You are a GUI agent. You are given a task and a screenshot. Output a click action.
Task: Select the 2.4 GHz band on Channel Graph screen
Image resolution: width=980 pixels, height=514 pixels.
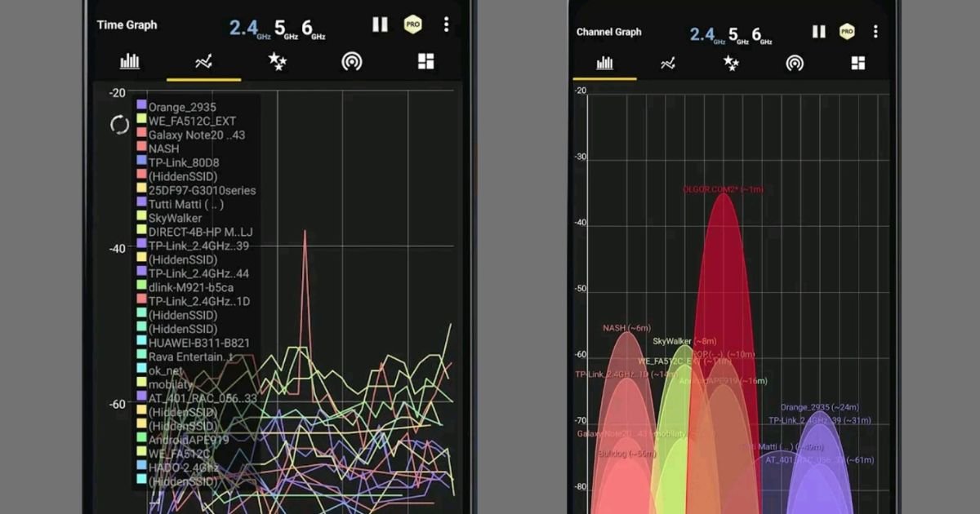pos(707,35)
